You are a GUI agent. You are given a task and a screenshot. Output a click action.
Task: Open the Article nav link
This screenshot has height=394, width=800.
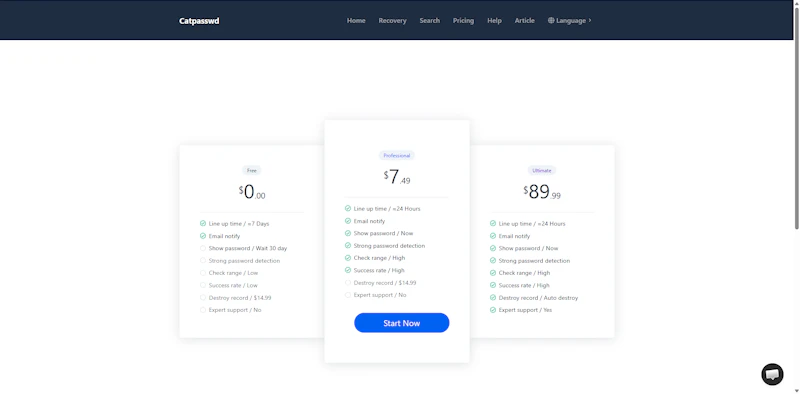524,21
